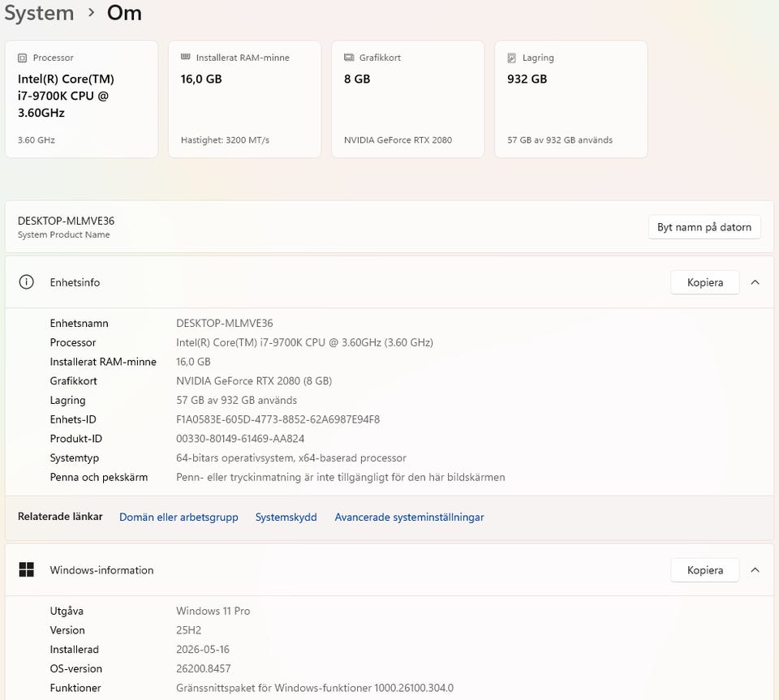The height and width of the screenshot is (700, 779).
Task: Click Hastighet: 3200 MT/s on RAM card
Action: click(x=225, y=140)
